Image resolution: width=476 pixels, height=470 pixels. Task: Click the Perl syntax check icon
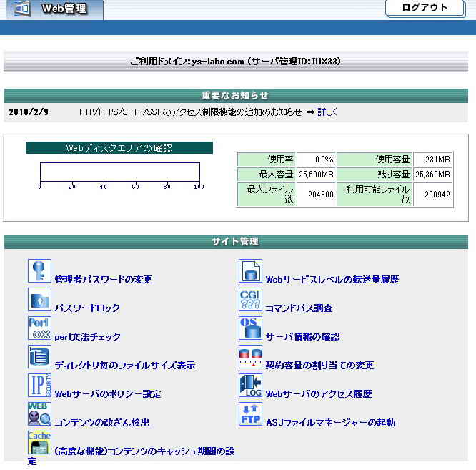pyautogui.click(x=39, y=328)
